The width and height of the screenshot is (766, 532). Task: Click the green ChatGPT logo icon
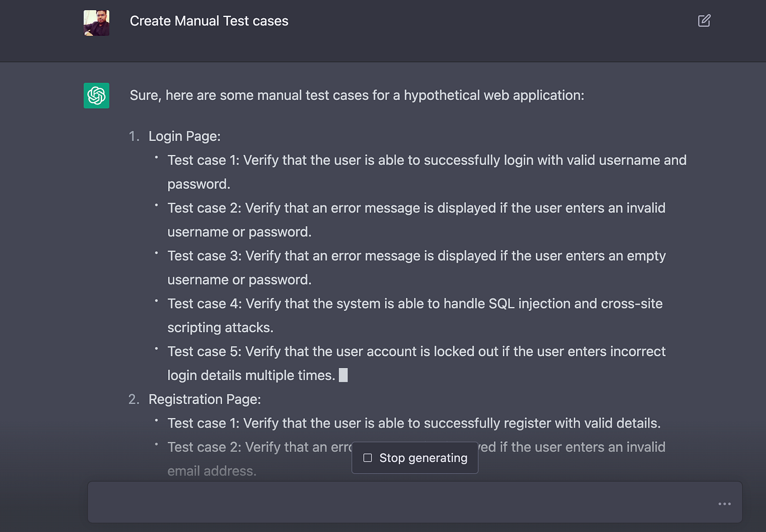(96, 95)
